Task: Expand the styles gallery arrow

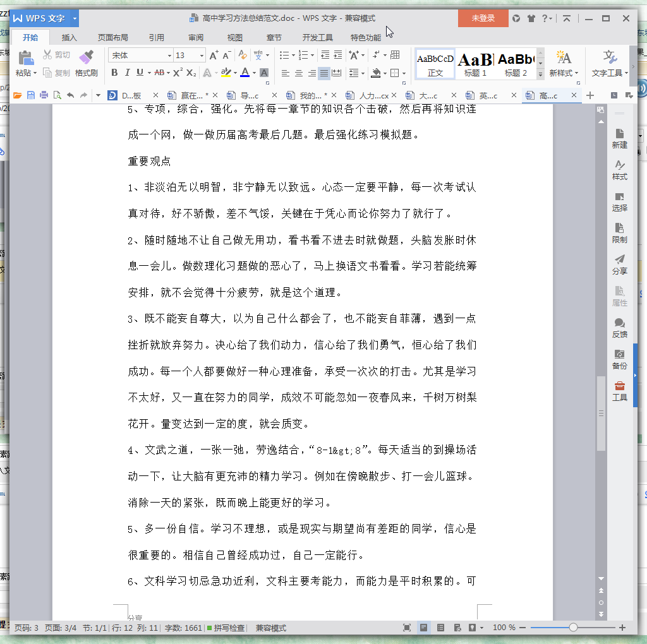Action: coord(541,75)
